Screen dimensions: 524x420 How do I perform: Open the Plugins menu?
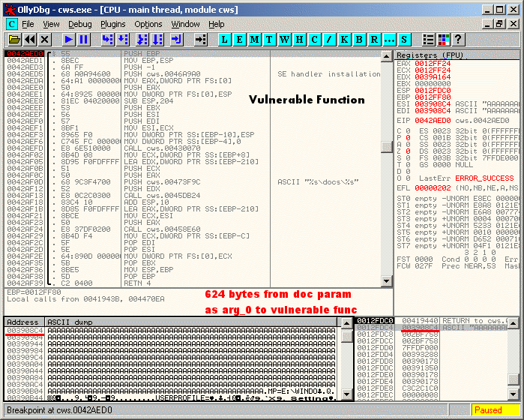[x=113, y=24]
